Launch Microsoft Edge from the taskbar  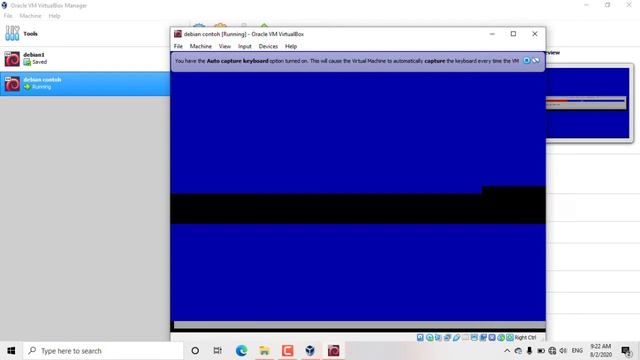click(x=241, y=351)
